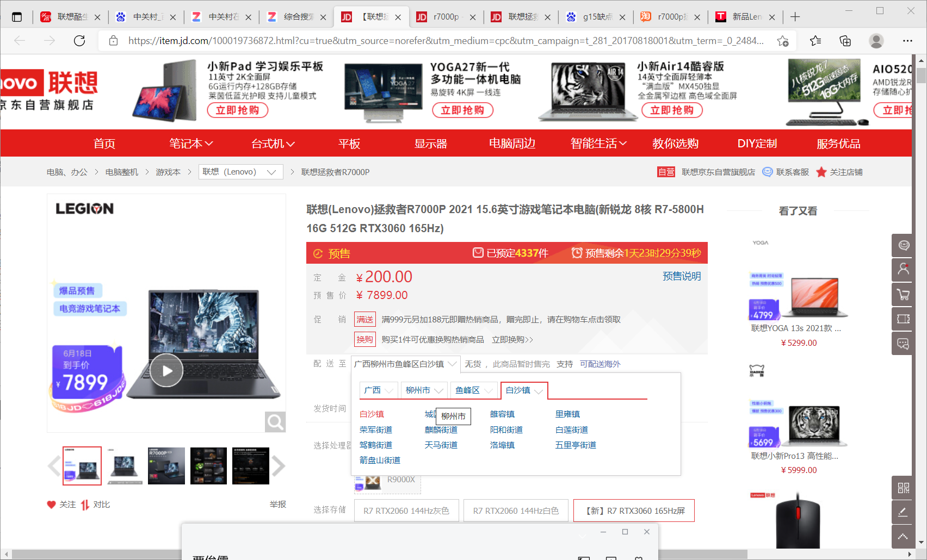Refresh the current JD product page
Viewport: 927px width, 560px height.
tap(79, 41)
